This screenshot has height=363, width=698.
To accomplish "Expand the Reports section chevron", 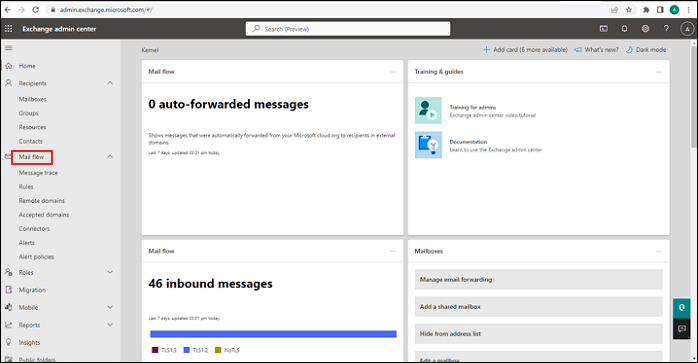I will pos(110,325).
